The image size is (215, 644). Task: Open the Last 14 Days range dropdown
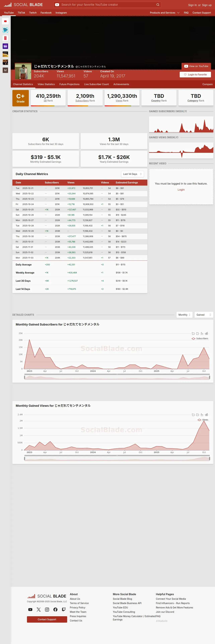(x=132, y=174)
